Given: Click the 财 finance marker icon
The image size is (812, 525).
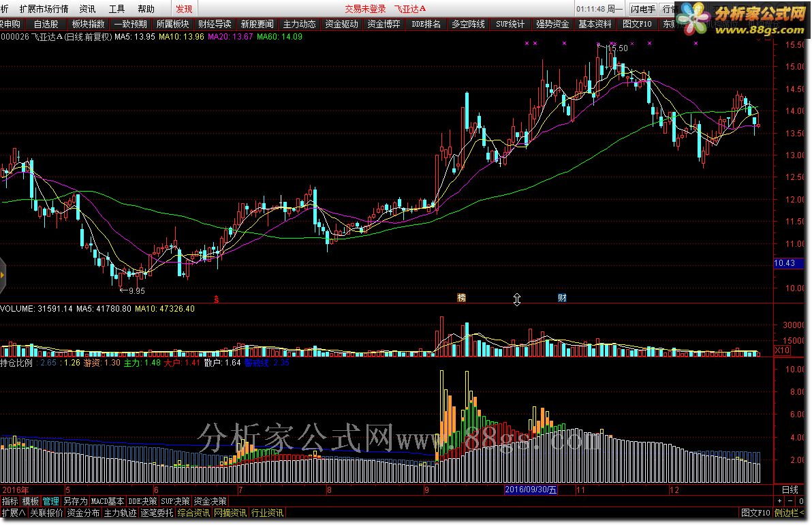Looking at the screenshot, I should (x=562, y=297).
